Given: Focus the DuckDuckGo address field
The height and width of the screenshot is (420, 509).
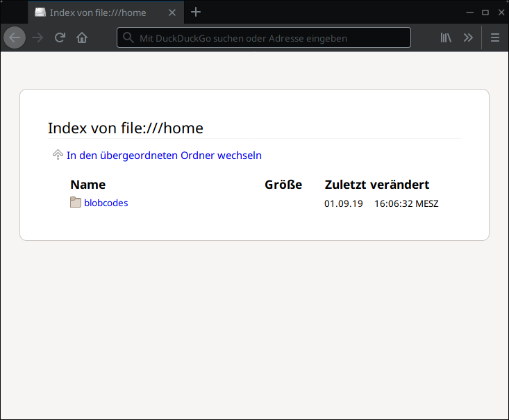Looking at the screenshot, I should pyautogui.click(x=264, y=37).
